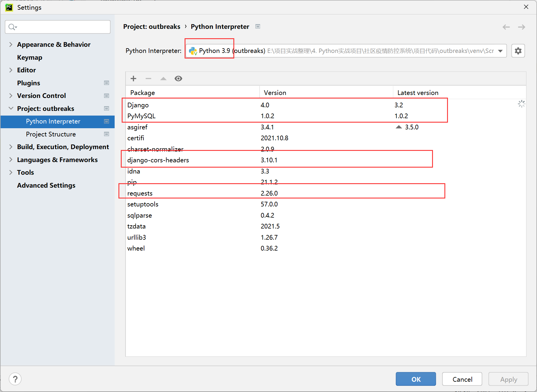537x392 pixels.
Task: Click Project: outbreaks breadcrumb
Action: (152, 26)
